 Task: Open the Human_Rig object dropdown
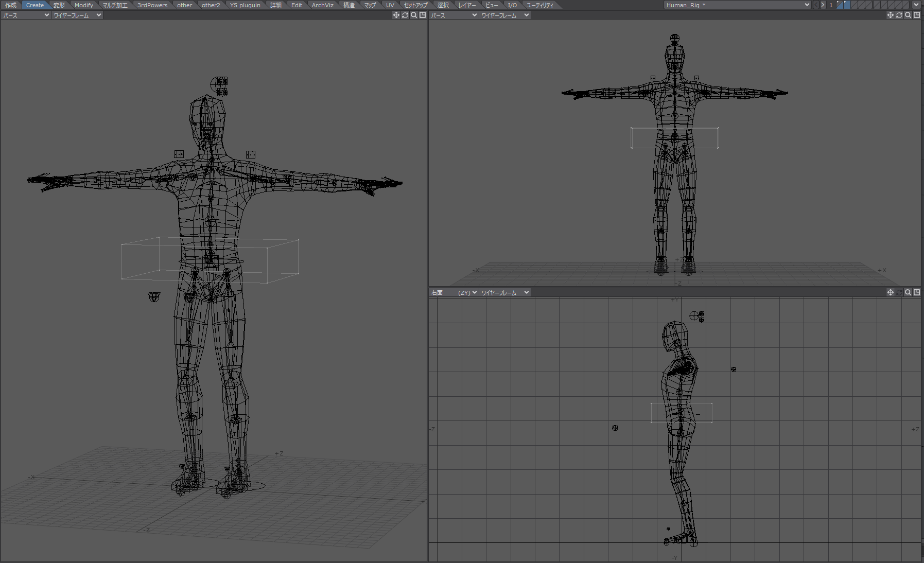(738, 5)
